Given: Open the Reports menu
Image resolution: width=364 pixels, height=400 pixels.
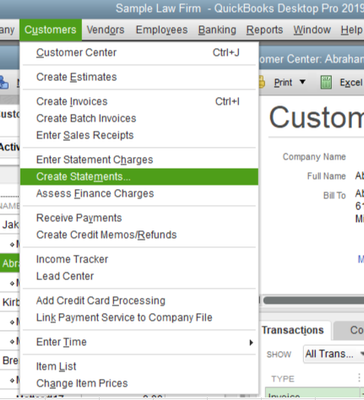Looking at the screenshot, I should [x=265, y=30].
